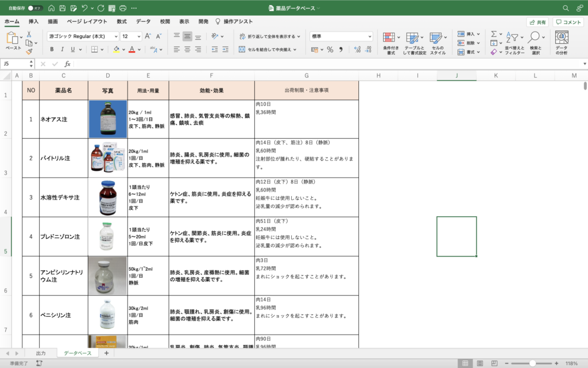The image size is (588, 368).
Task: Toggle the 自動保存 autosave switch
Action: click(x=35, y=8)
